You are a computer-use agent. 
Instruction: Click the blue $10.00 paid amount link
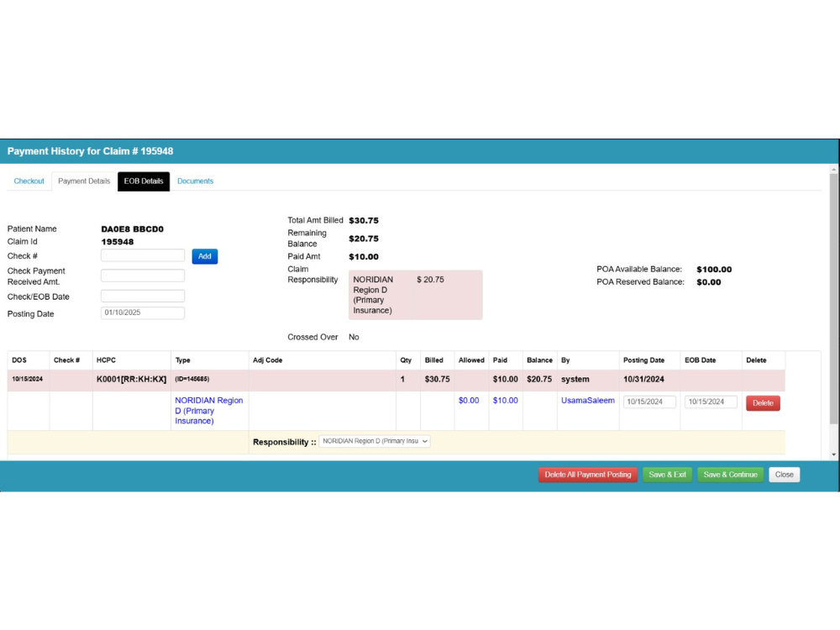(505, 400)
